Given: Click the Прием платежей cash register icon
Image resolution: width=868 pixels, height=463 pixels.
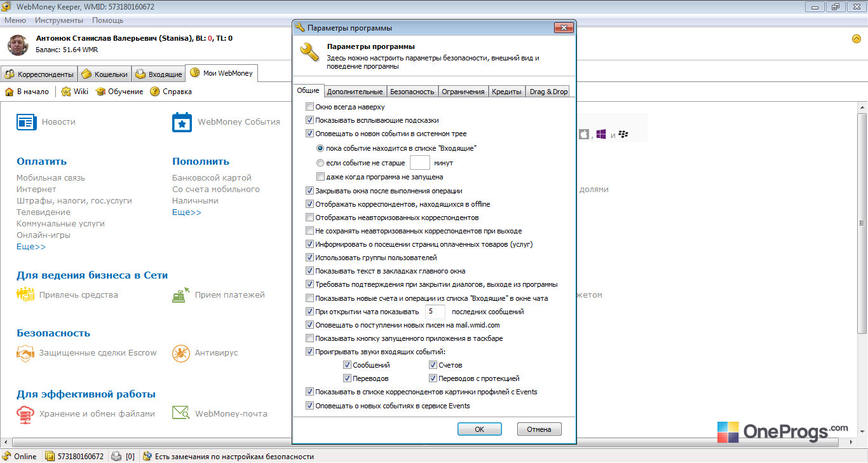Looking at the screenshot, I should pos(180,295).
